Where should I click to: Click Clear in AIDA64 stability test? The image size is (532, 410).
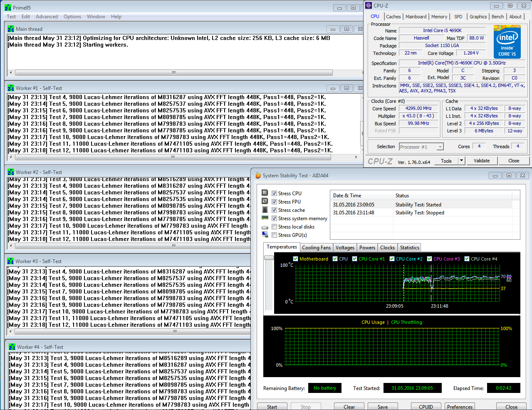point(349,407)
